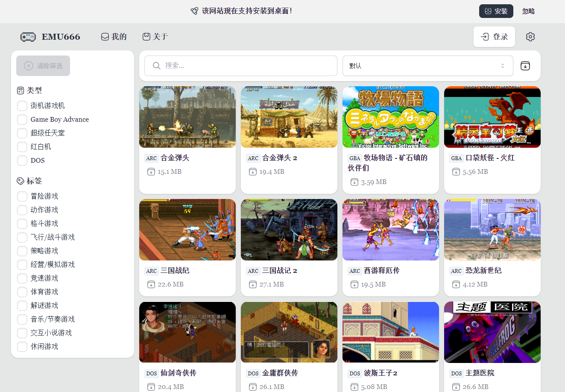Click into the 搜索 search field
Viewport: 565px width, 392px height.
[241, 66]
